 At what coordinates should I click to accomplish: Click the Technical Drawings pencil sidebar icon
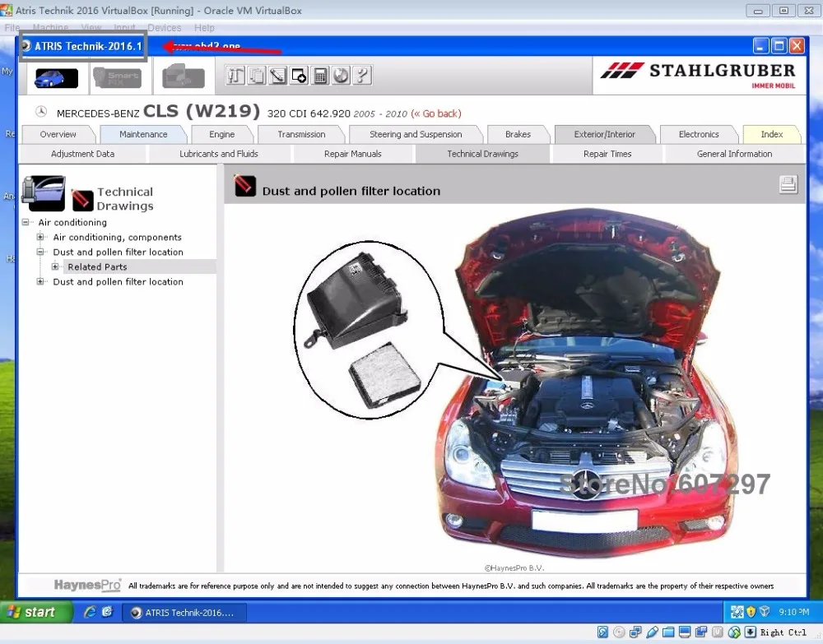82,200
